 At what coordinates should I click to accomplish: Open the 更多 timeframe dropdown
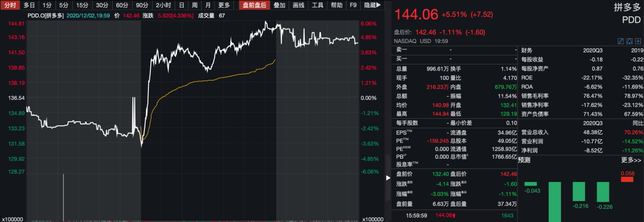point(224,5)
